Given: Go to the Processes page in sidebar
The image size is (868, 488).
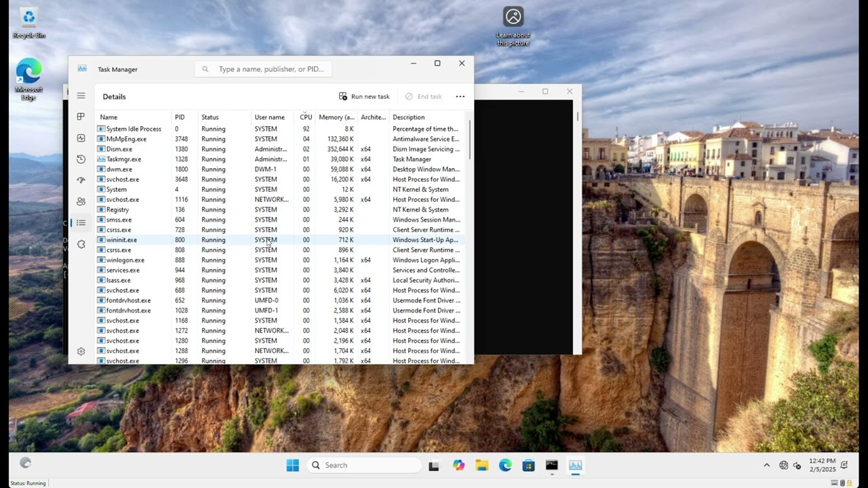Looking at the screenshot, I should click(81, 117).
